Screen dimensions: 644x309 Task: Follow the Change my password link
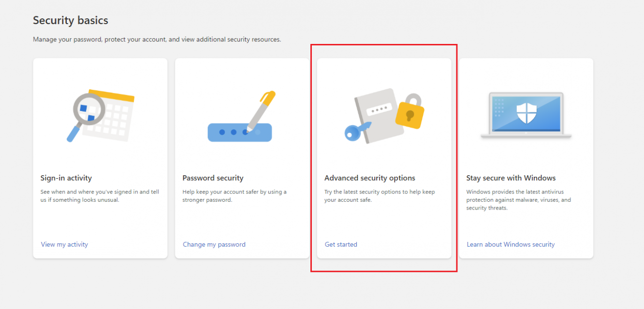click(x=214, y=244)
